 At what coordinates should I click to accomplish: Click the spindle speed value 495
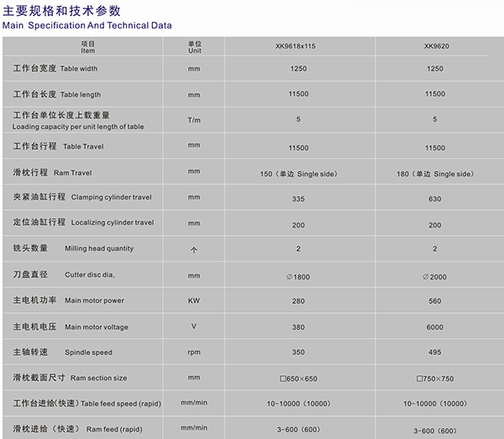[435, 353]
